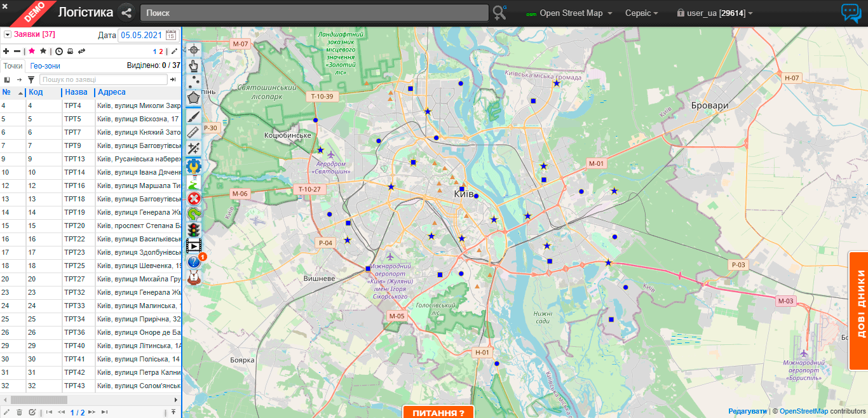Open the film playback tool
868x418 pixels.
click(x=194, y=246)
